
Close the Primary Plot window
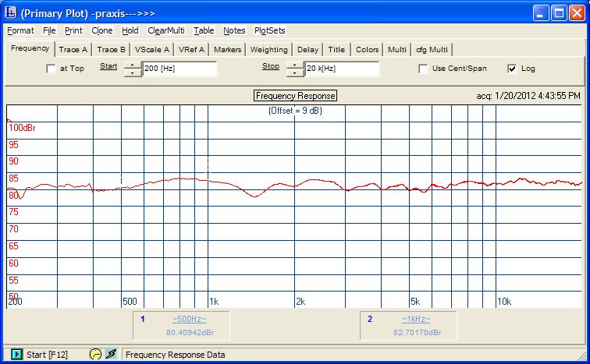coord(577,13)
